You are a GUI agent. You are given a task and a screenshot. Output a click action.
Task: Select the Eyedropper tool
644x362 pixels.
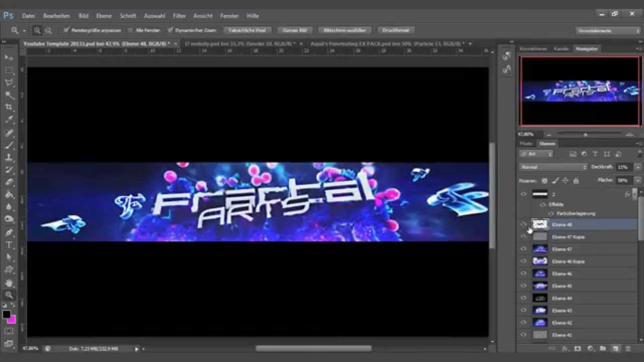pyautogui.click(x=9, y=120)
